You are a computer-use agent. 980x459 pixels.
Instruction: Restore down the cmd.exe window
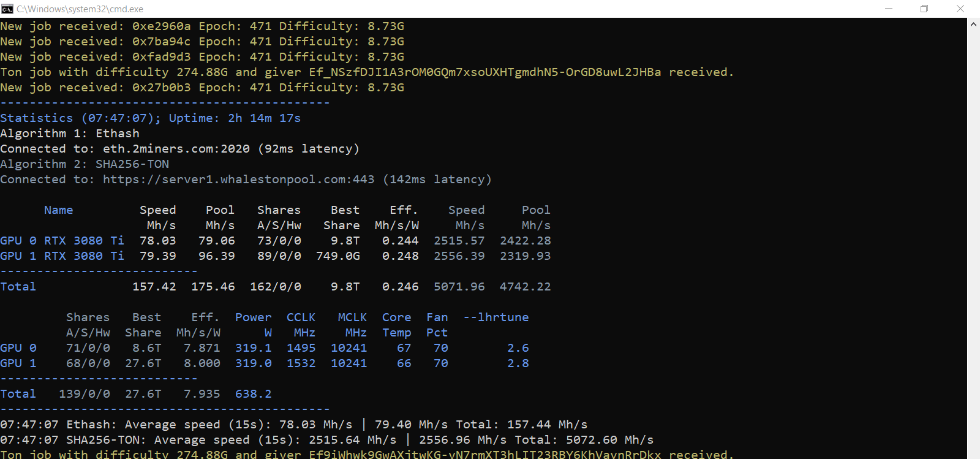924,9
